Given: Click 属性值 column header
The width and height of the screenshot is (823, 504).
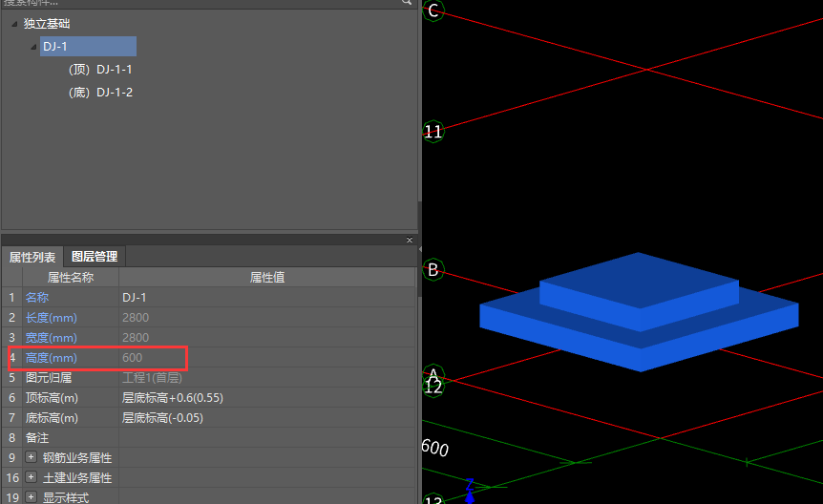Looking at the screenshot, I should tap(267, 277).
